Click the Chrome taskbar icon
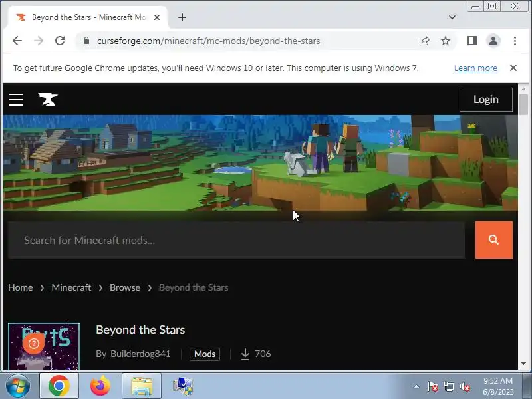The image size is (532, 399). coord(59,386)
